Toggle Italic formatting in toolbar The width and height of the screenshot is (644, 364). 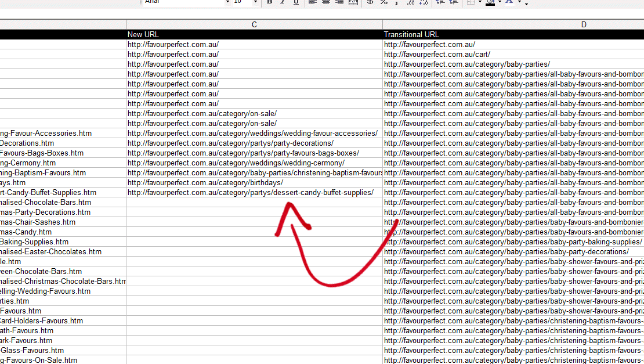pos(283,2)
